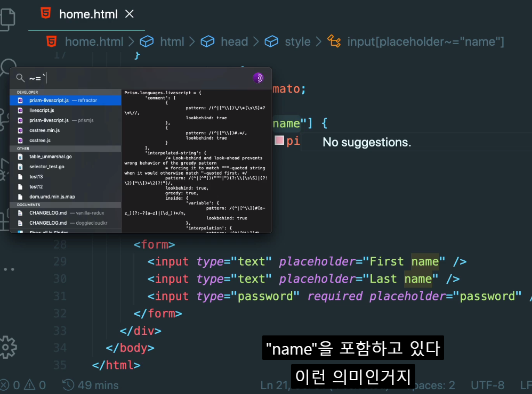Click the "Last name" placeholder value
Image resolution: width=532 pixels, height=394 pixels.
(400, 278)
